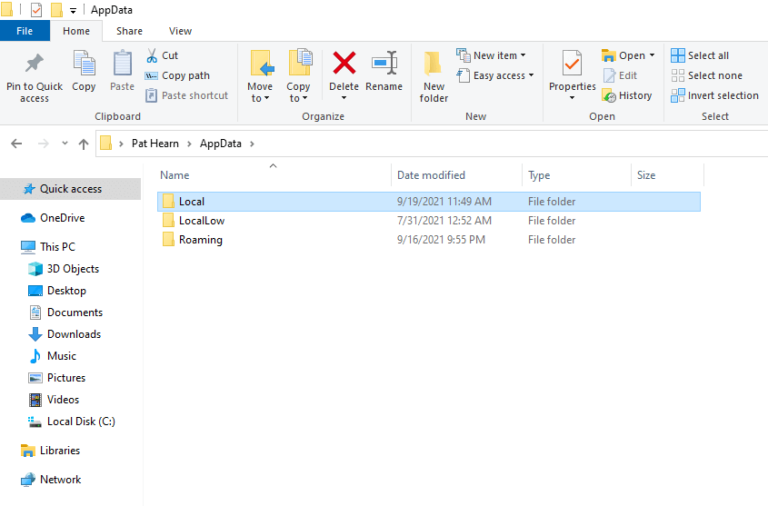Open the File menu tab
The height and width of the screenshot is (506, 768).
tap(25, 31)
